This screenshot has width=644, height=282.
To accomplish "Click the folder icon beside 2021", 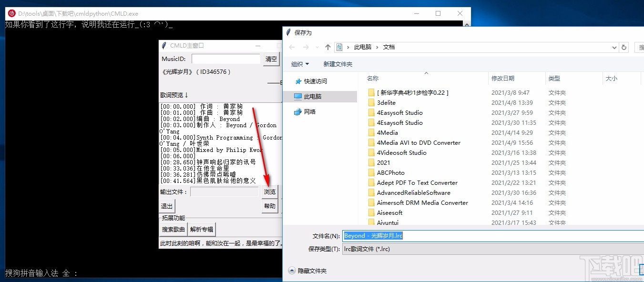I will 372,162.
